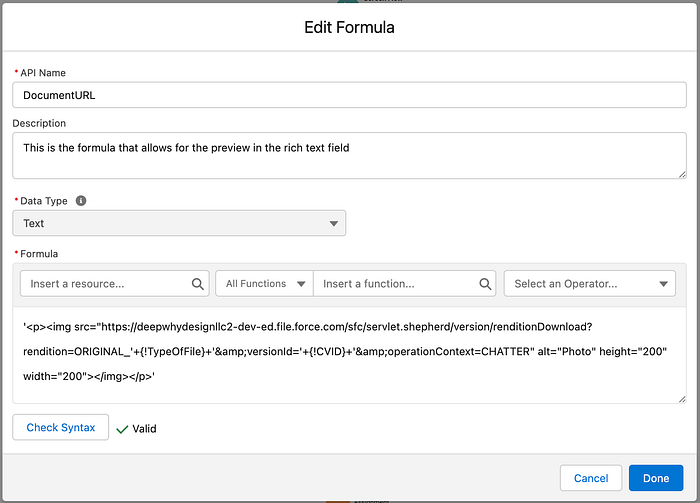This screenshot has width=700, height=503.
Task: Click the Valid syntax status text
Action: pos(145,429)
